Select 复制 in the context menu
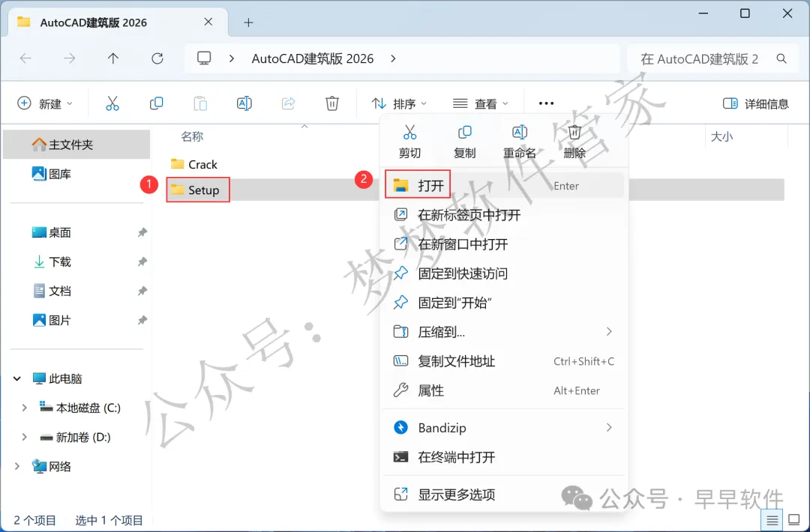This screenshot has width=810, height=532. coord(464,142)
